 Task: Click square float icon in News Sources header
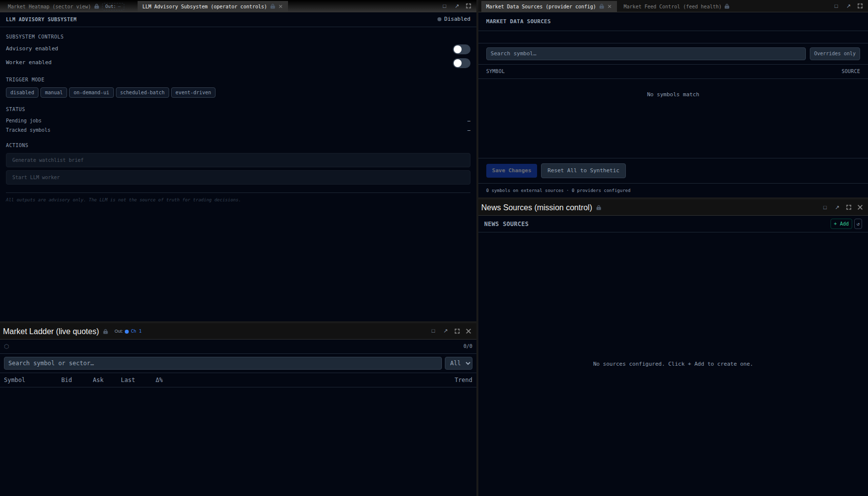[825, 208]
